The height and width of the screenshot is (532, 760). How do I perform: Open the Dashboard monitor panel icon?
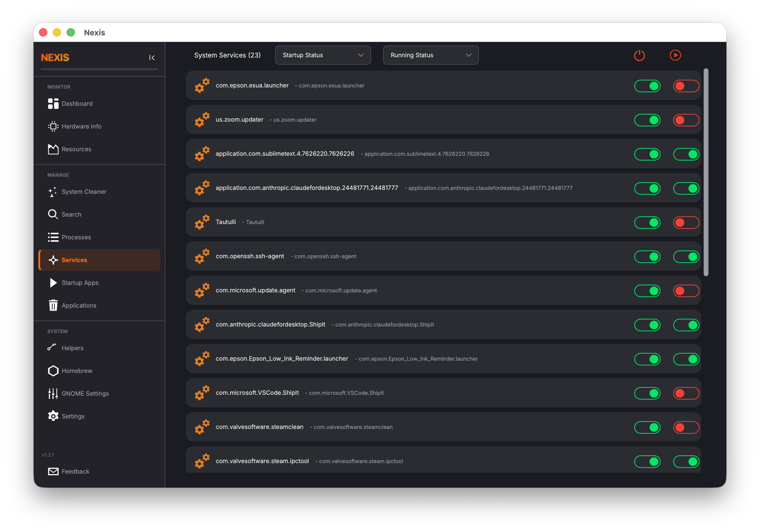point(53,104)
